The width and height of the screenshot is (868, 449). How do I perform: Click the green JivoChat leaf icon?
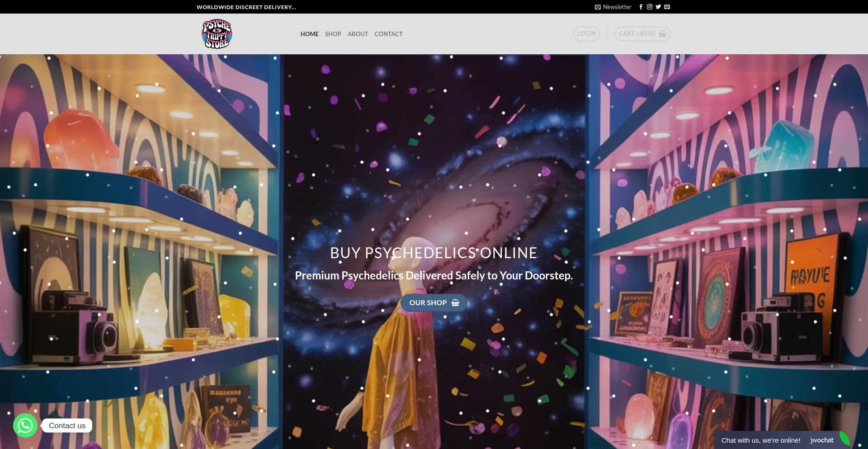click(x=844, y=438)
